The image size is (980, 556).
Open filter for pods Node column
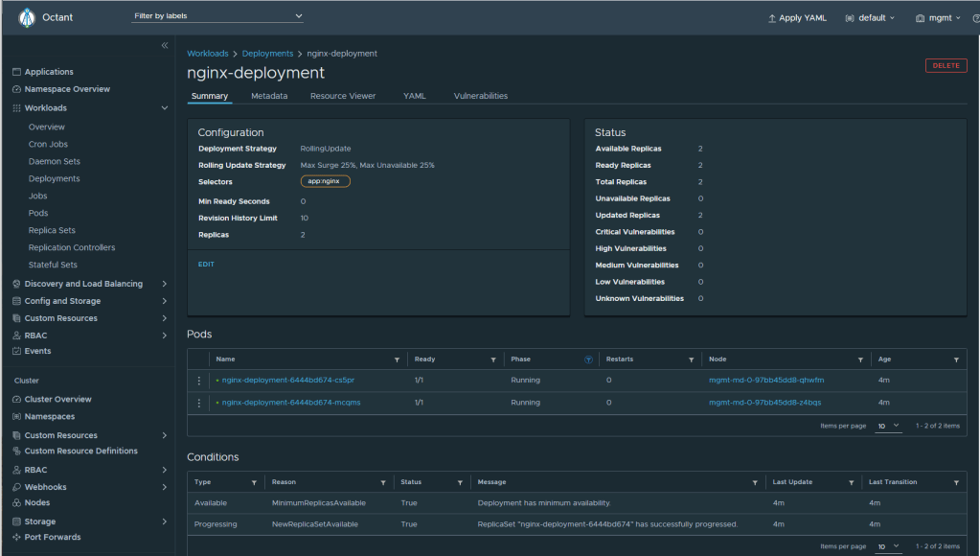click(x=860, y=359)
